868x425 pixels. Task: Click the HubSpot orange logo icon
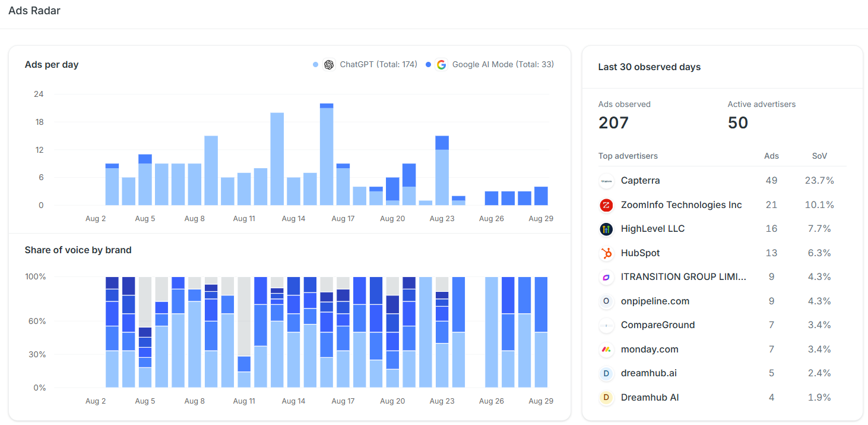(x=606, y=253)
